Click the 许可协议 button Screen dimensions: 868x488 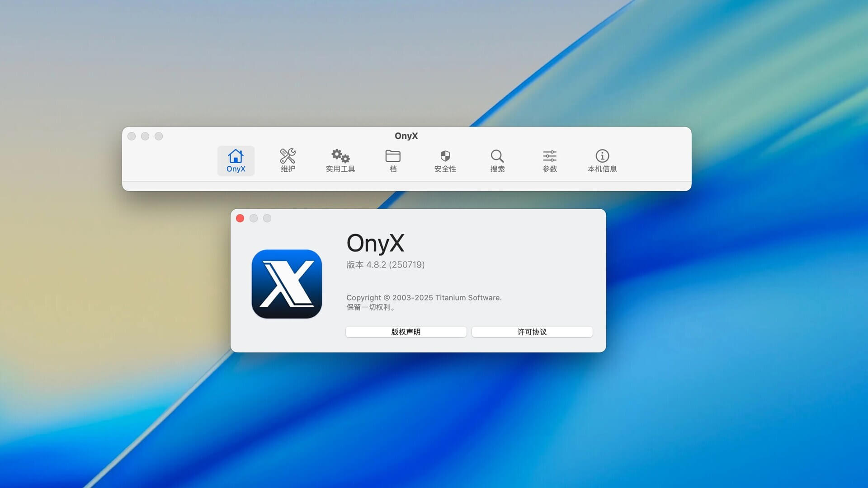(x=532, y=332)
